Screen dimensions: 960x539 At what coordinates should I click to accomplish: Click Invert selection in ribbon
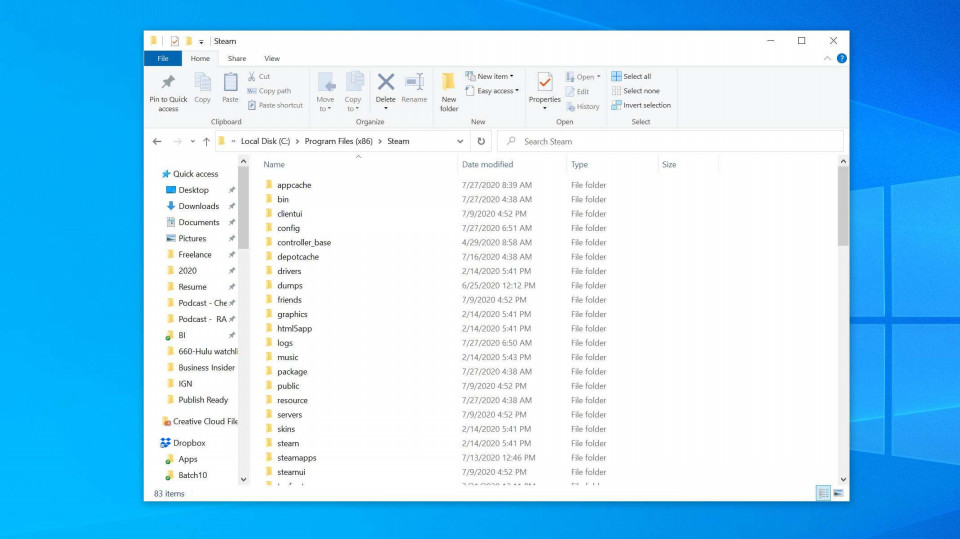(x=641, y=105)
